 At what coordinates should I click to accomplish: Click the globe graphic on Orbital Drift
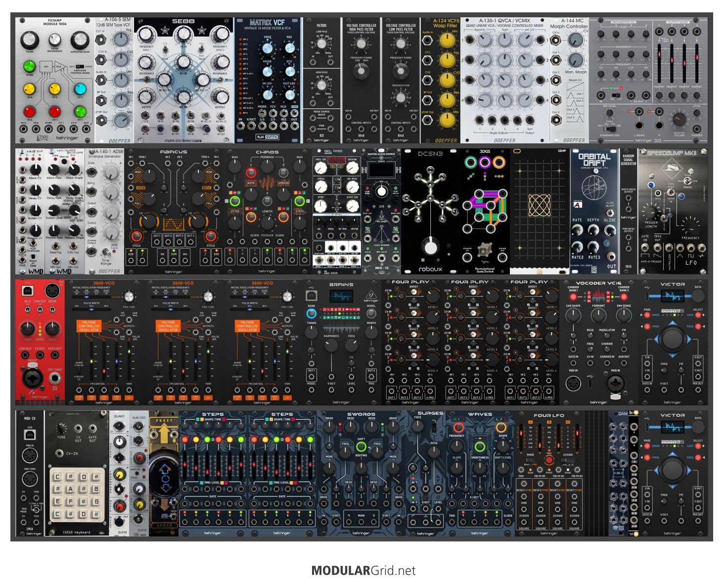click(593, 187)
